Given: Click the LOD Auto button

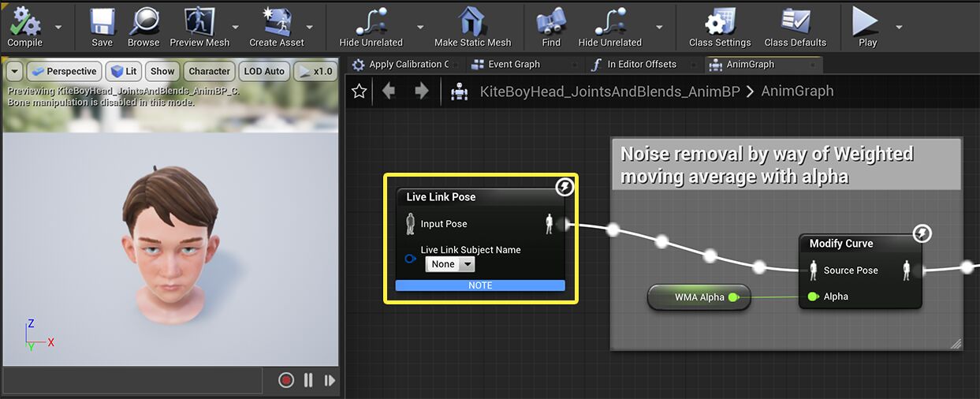Looking at the screenshot, I should [x=263, y=71].
